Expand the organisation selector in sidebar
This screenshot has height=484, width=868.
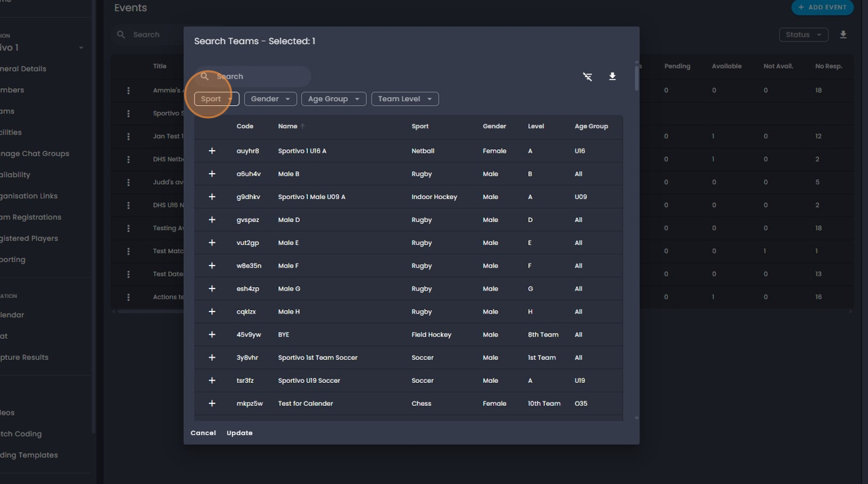[81, 48]
